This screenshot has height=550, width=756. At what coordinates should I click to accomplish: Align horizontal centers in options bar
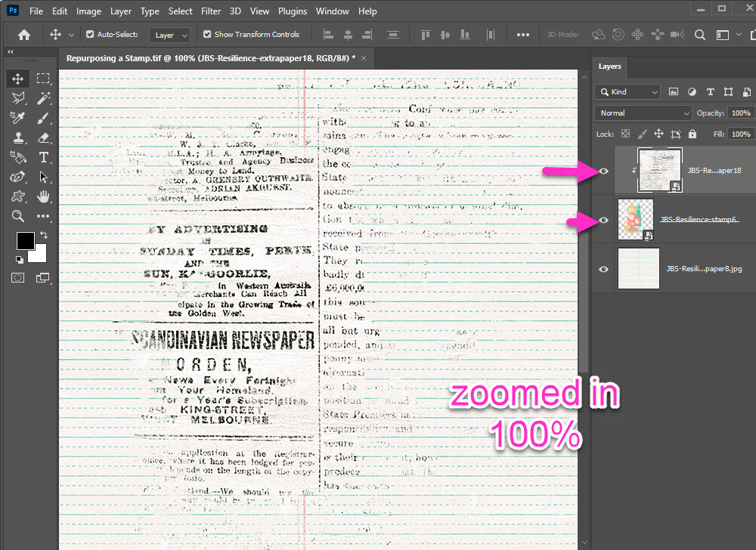[x=348, y=35]
